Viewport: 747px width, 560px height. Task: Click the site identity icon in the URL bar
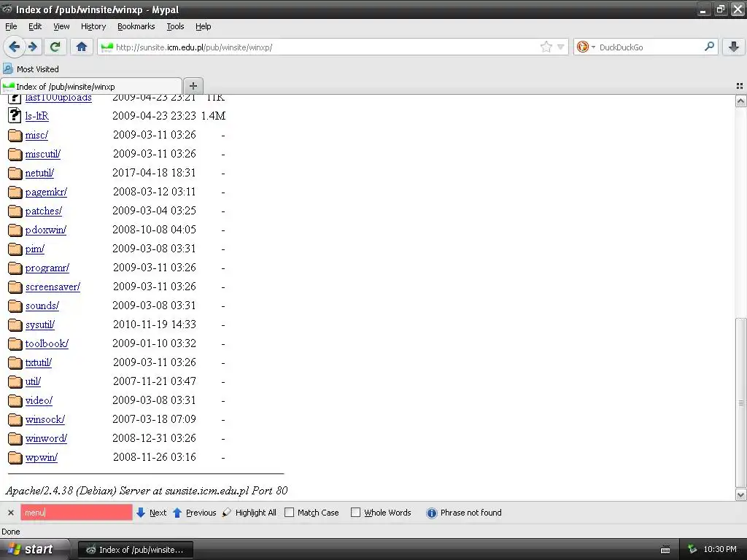[107, 47]
